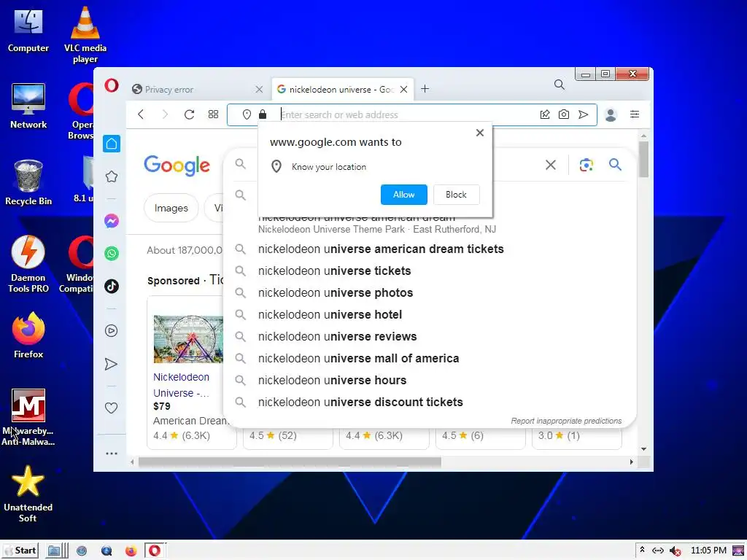
Task: Click the volume icon in system tray
Action: (675, 551)
